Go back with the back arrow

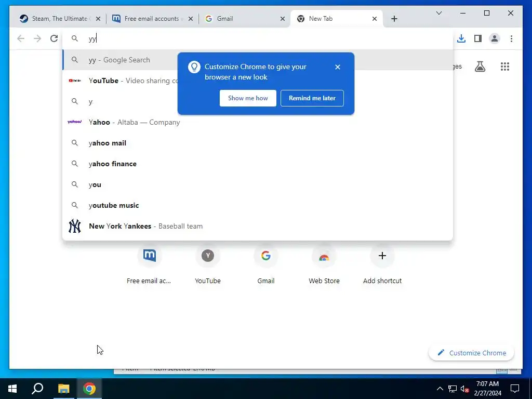click(x=21, y=38)
